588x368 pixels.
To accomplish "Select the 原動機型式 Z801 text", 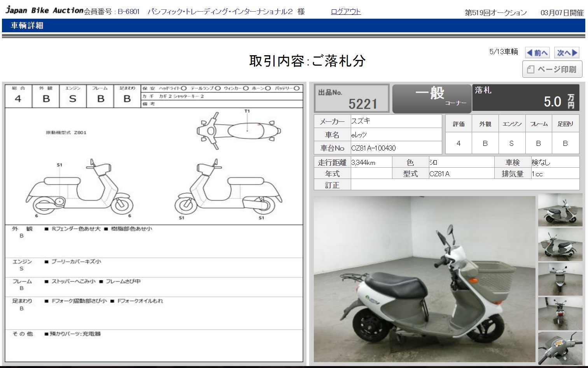I will point(66,133).
